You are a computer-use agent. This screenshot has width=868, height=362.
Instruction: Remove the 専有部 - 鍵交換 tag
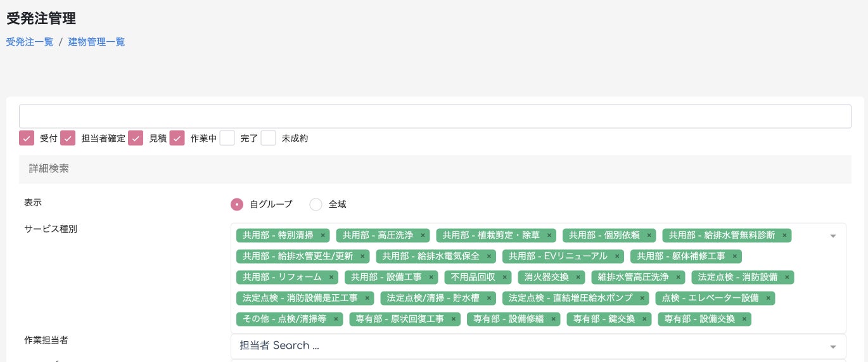(644, 319)
